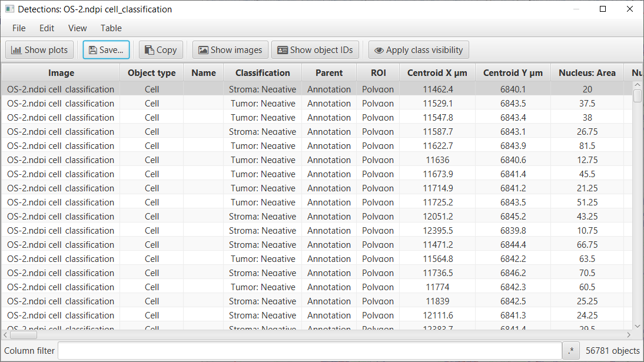
Task: Click the horizontal scrollbar right arrow
Action: pyautogui.click(x=628, y=335)
